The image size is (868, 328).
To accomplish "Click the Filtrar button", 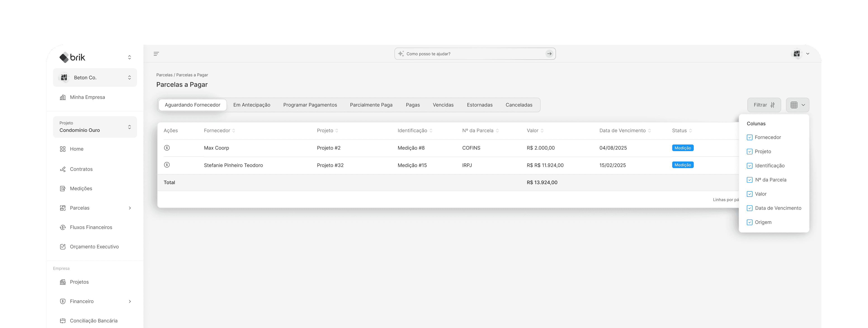I will pos(764,105).
